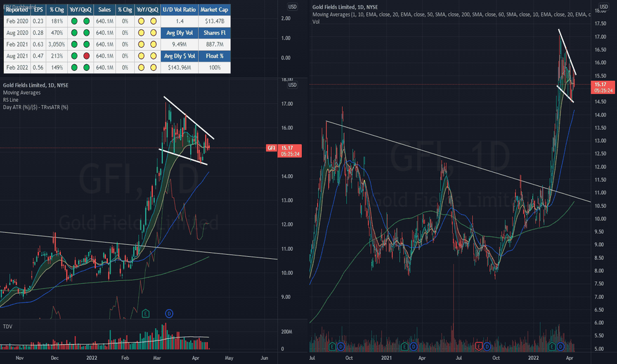The height and width of the screenshot is (364, 617).
Task: Click the $143.96M dollar volume value
Action: [x=179, y=68]
